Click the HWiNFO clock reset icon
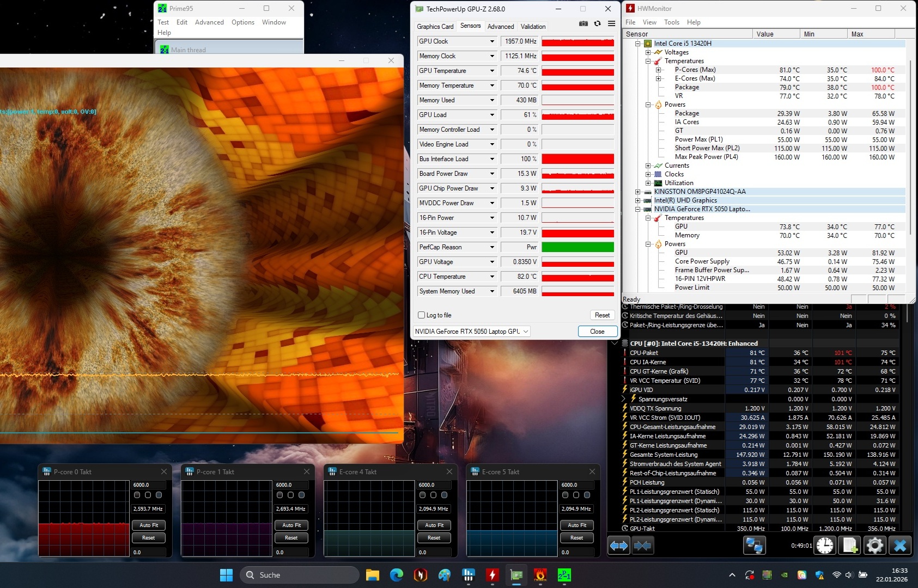The height and width of the screenshot is (588, 918). point(825,545)
